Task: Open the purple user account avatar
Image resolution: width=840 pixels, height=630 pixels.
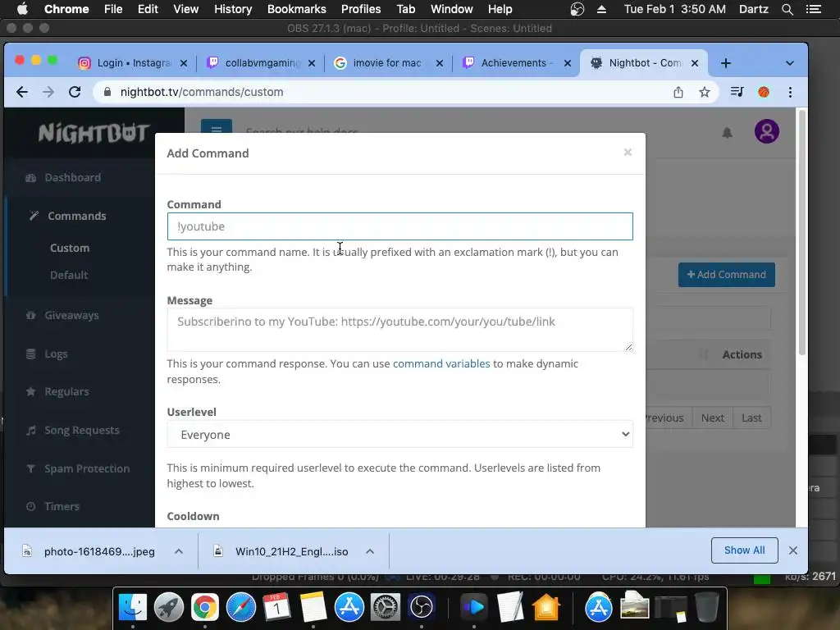Action: click(x=767, y=131)
